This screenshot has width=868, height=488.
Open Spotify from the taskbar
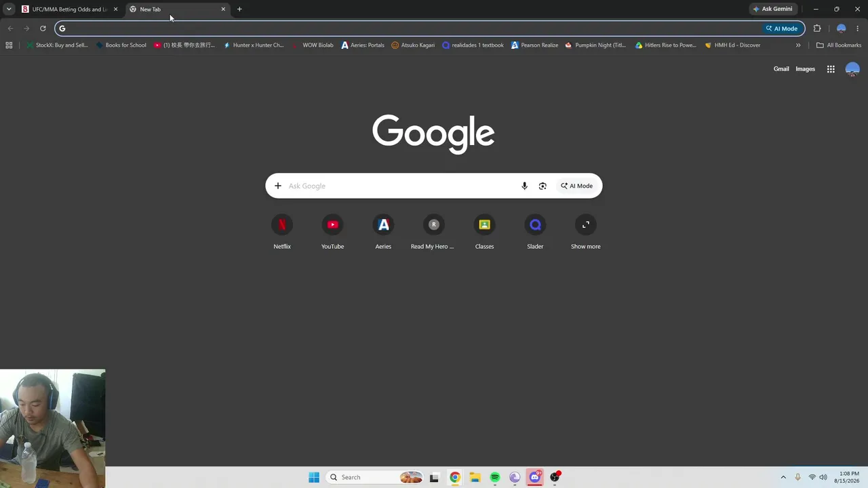point(495,477)
